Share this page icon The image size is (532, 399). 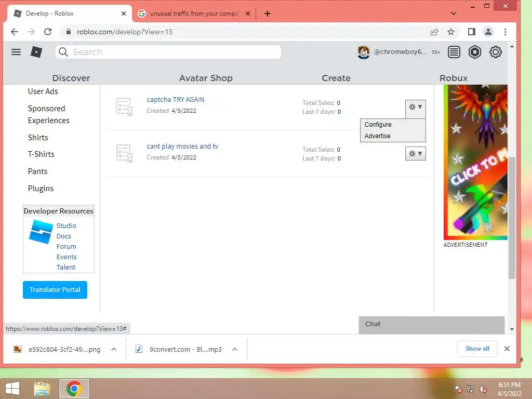click(x=434, y=32)
